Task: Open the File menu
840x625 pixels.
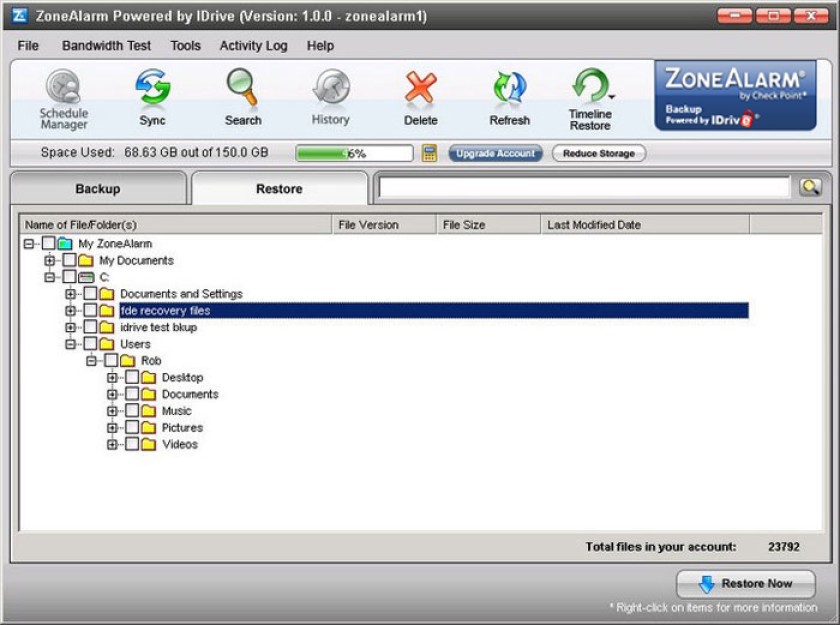Action: coord(28,46)
